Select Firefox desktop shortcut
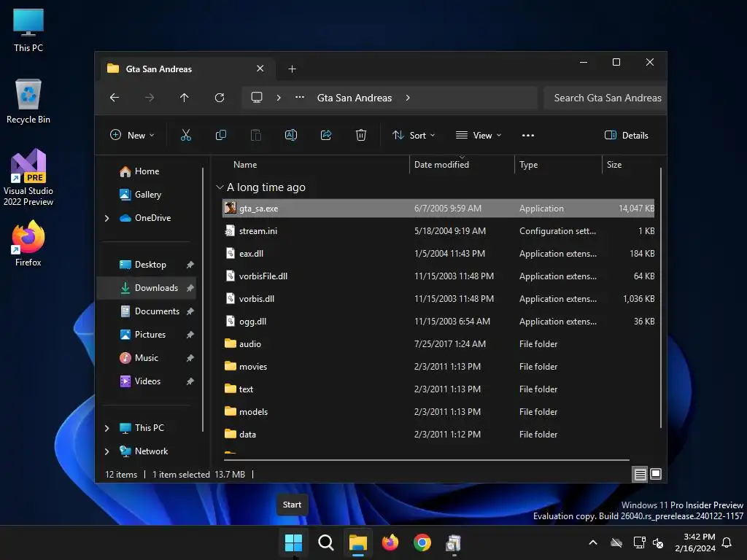747x560 pixels. pyautogui.click(x=28, y=244)
